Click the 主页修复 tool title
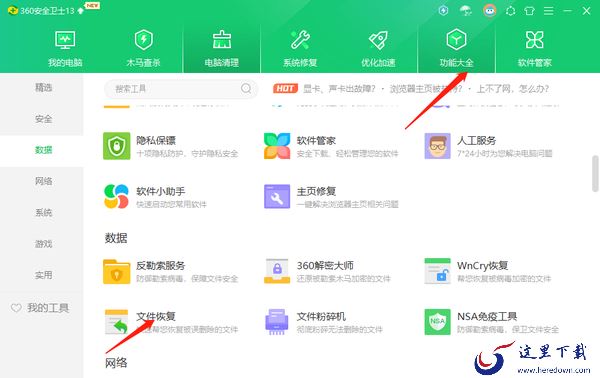 click(316, 191)
